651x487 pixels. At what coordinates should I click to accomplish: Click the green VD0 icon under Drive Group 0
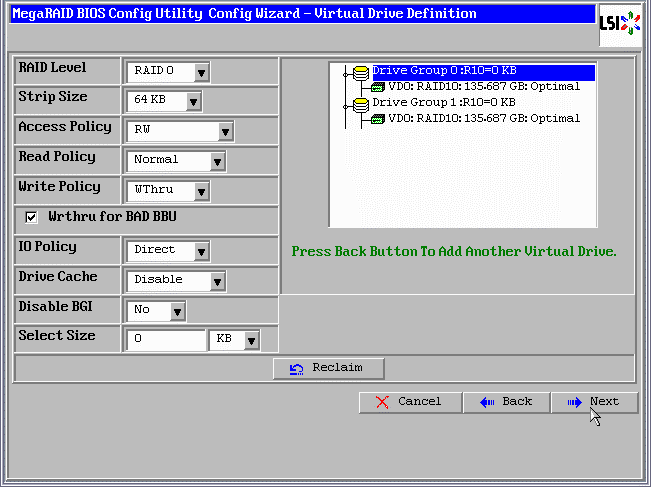378,88
